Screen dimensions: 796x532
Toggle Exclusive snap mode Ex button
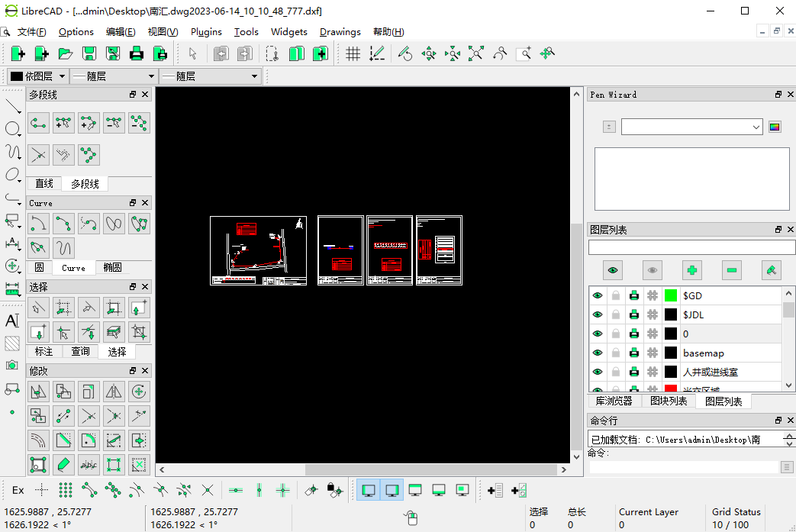[18, 490]
